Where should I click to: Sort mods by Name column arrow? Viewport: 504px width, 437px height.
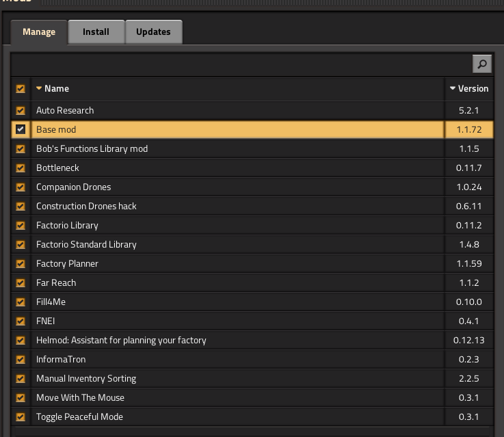[39, 88]
